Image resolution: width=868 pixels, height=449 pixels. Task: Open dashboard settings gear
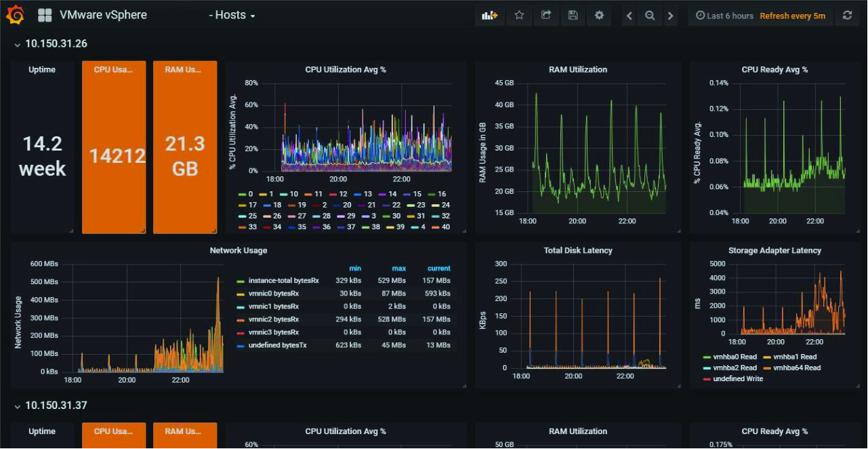click(x=599, y=16)
